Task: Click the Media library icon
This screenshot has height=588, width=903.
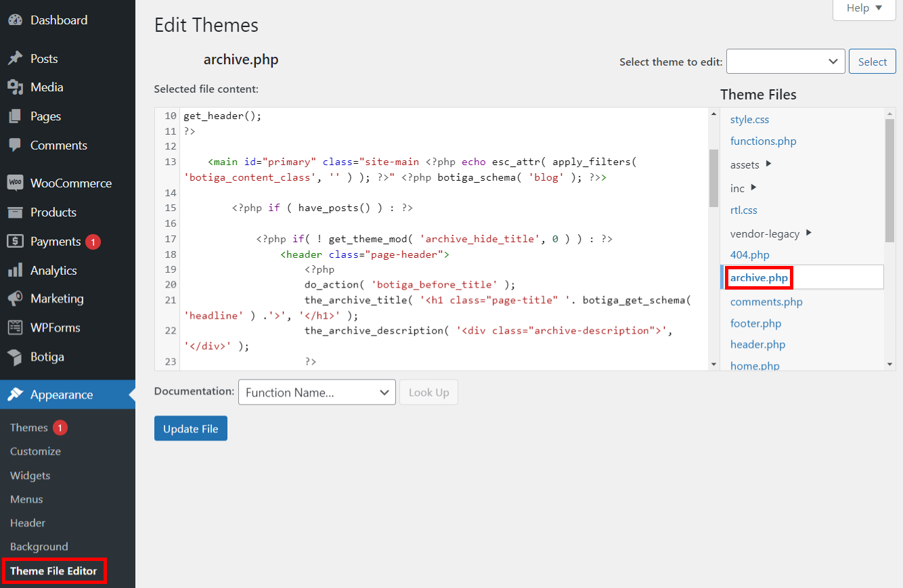Action: 15,87
